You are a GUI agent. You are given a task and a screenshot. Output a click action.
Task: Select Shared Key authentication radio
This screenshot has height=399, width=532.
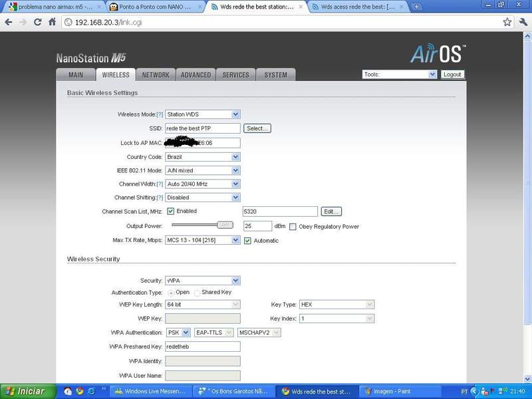(197, 293)
